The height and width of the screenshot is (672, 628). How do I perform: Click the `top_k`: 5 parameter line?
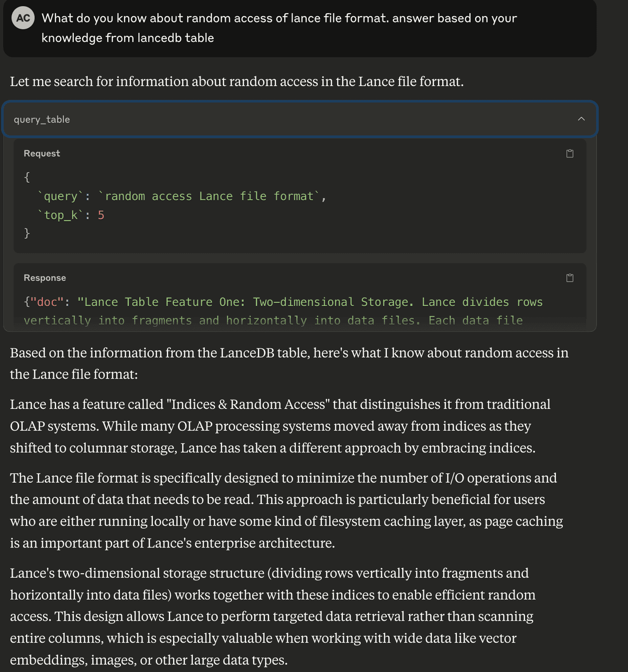pyautogui.click(x=71, y=215)
